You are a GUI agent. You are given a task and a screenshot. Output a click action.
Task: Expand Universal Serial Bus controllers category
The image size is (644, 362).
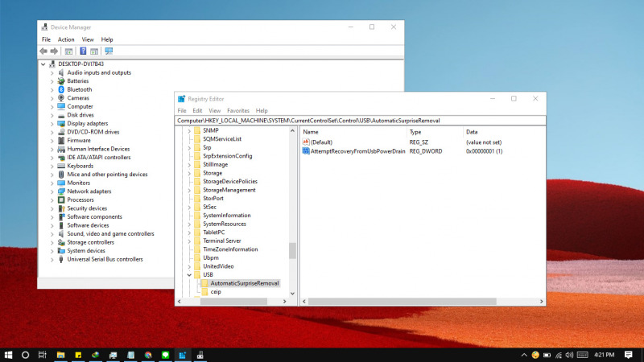(x=52, y=259)
